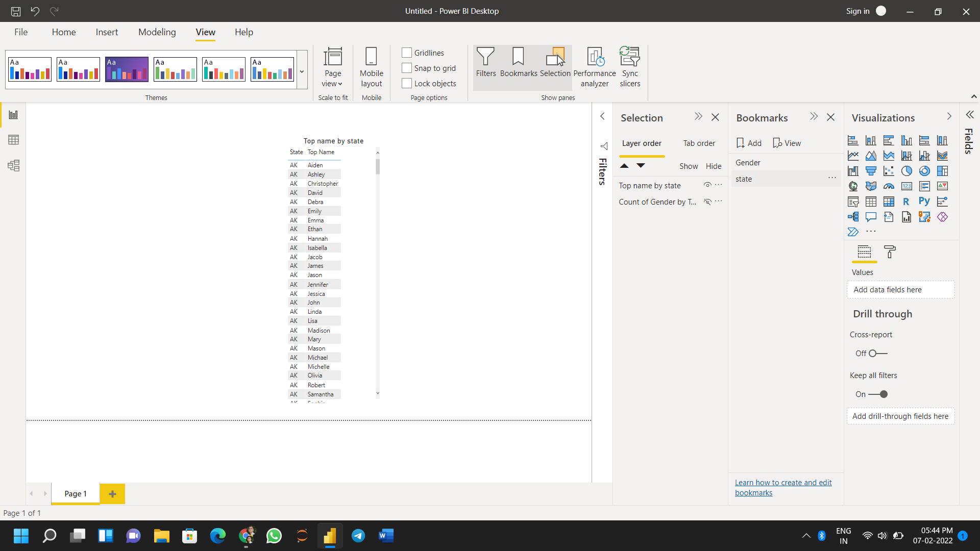The height and width of the screenshot is (551, 980).
Task: Check the Snap to grid option
Action: (406, 67)
